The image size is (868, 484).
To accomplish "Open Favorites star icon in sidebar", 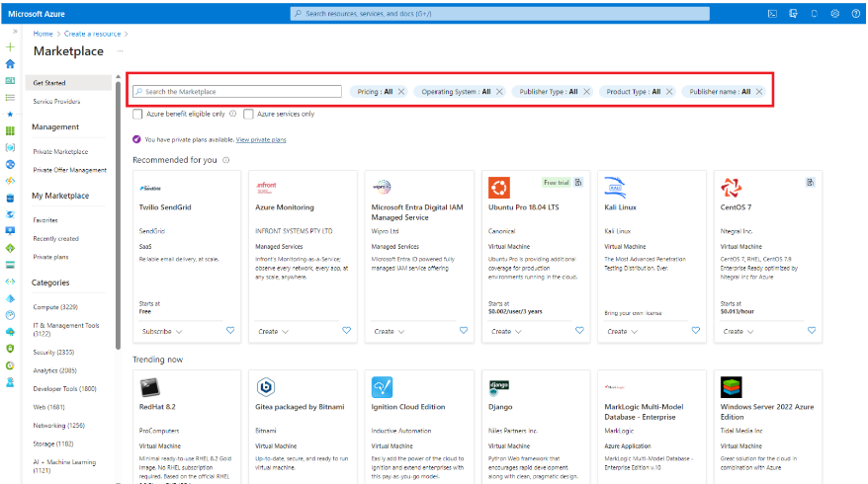I will click(x=10, y=115).
